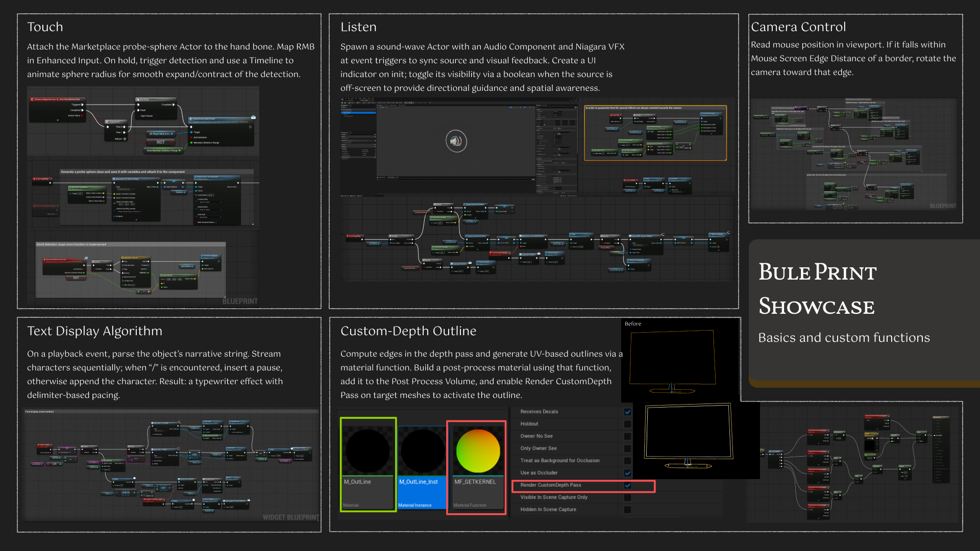Select the M_OutLine material thumbnail
The height and width of the screenshot is (551, 980).
coord(367,452)
